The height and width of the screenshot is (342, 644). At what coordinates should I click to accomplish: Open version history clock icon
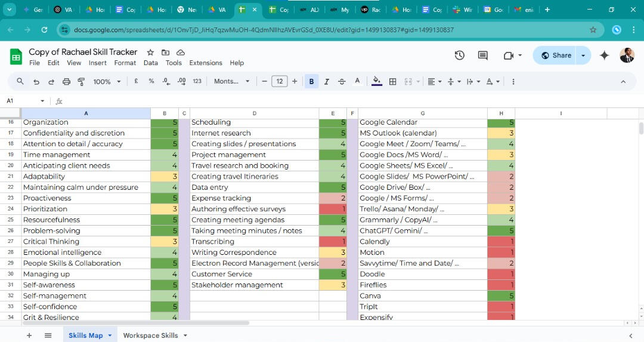click(459, 56)
